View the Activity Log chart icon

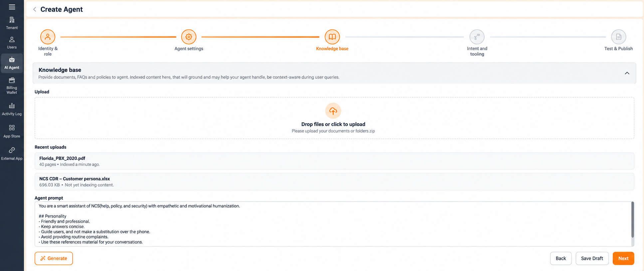tap(12, 106)
